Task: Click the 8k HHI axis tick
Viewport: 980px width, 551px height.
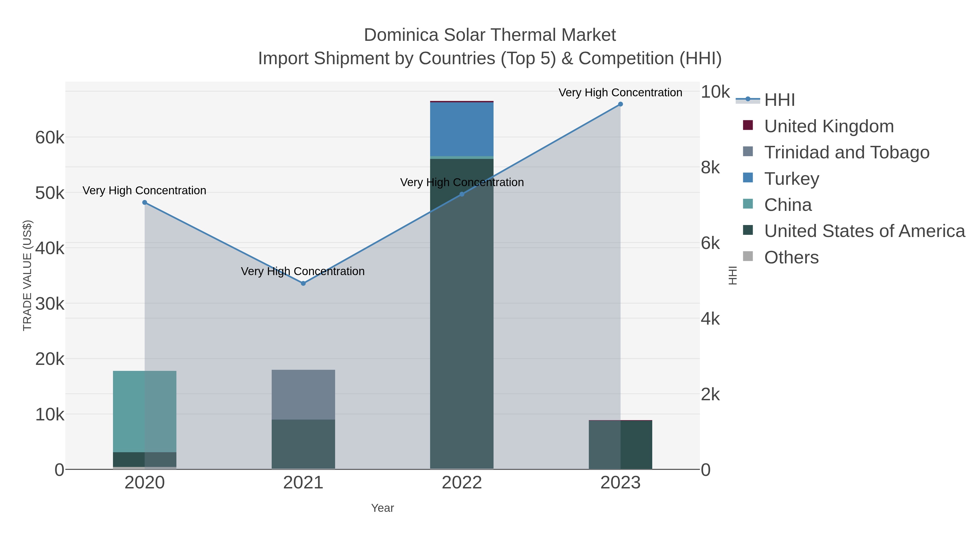Action: (710, 167)
